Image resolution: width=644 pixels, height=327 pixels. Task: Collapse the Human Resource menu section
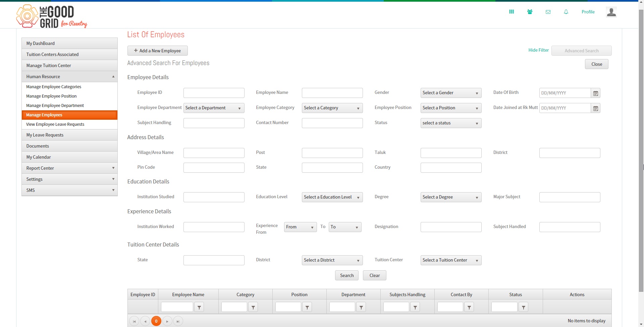tap(69, 76)
